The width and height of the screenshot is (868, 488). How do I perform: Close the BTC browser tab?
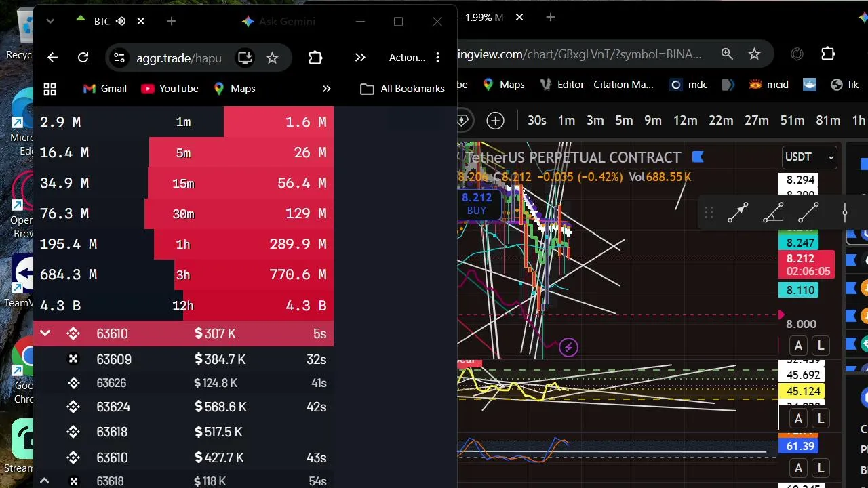click(141, 21)
